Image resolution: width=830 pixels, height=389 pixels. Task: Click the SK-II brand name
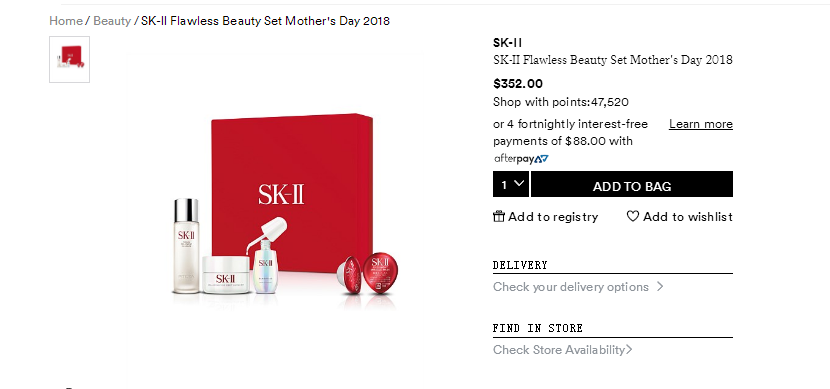point(508,43)
